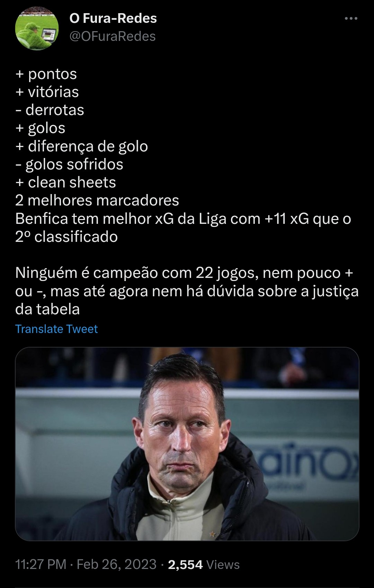
Task: Click the '+ pontos' tweet line
Action: pos(46,74)
